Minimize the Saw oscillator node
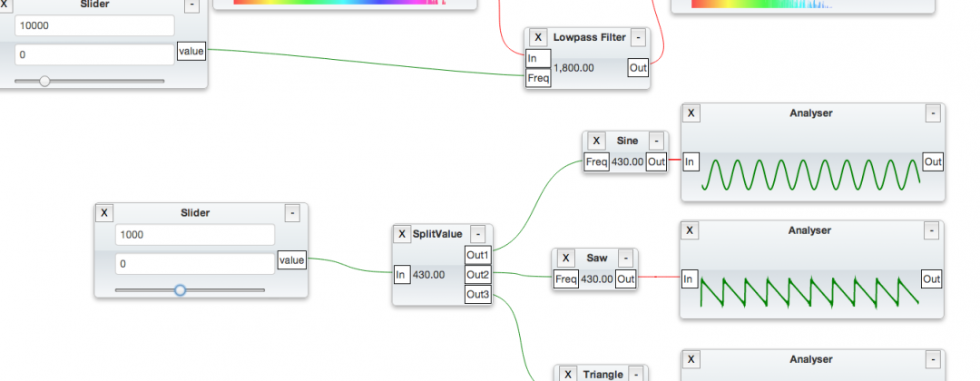Screen dimensions: 980x381 626,259
